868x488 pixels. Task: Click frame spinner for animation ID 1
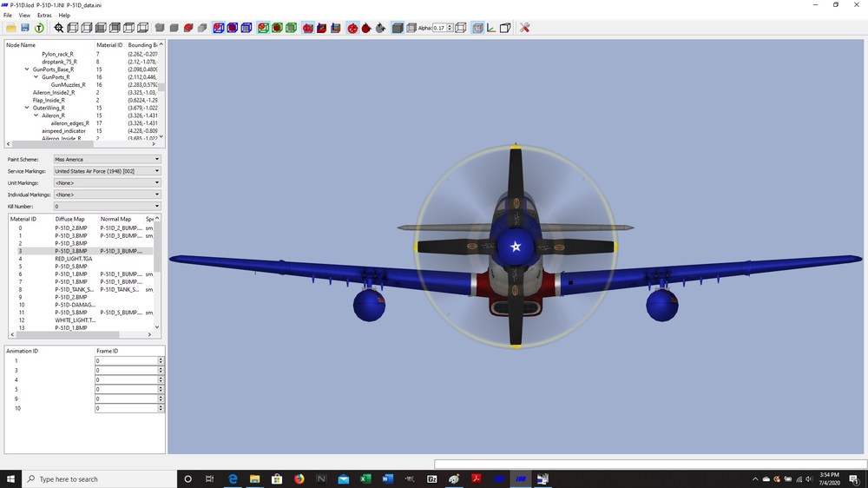point(161,360)
